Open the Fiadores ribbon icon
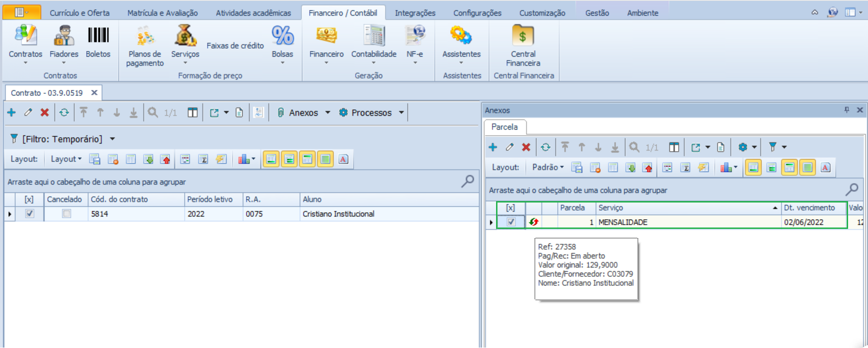868x348 pixels. tap(64, 36)
